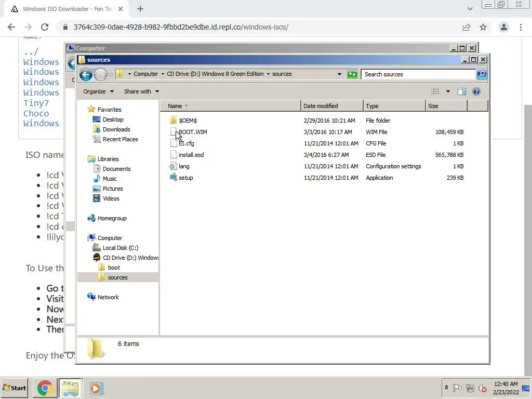
Task: Click the Tiny7 link on webpage
Action: click(36, 103)
